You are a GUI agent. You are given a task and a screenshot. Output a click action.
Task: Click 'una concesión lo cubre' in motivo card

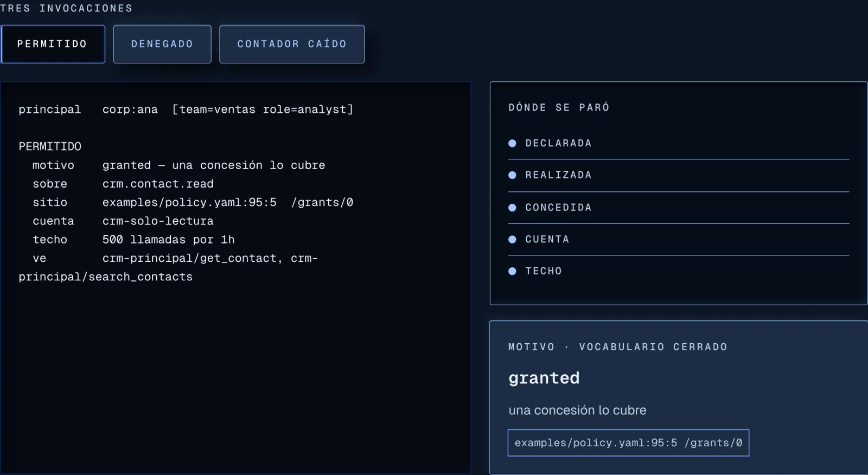(577, 410)
